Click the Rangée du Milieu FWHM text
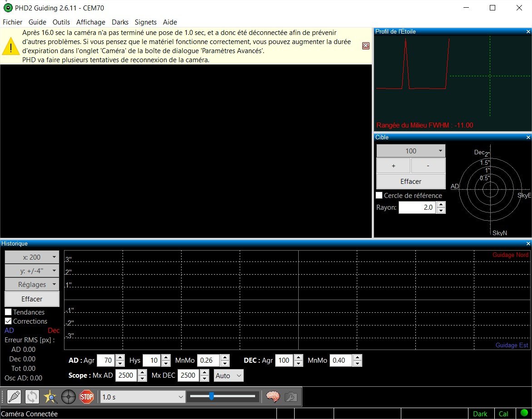This screenshot has height=419, width=532. (x=425, y=125)
